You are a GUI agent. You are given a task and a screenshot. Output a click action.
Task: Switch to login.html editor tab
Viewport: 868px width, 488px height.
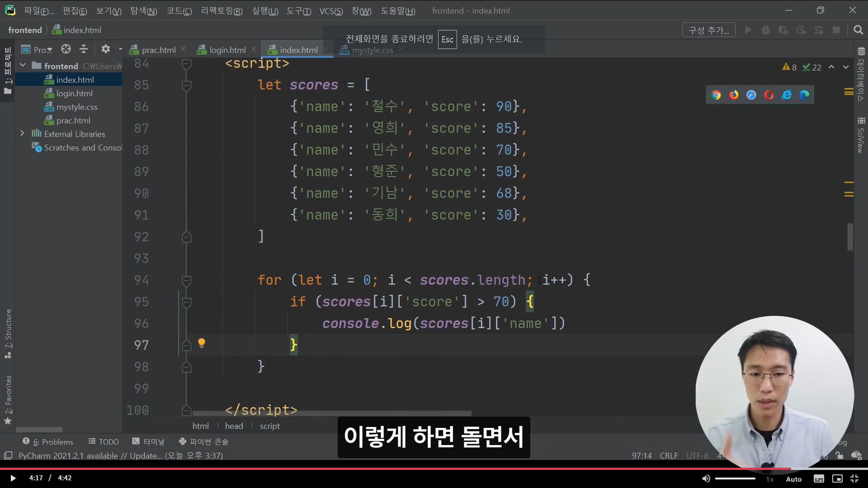(227, 50)
